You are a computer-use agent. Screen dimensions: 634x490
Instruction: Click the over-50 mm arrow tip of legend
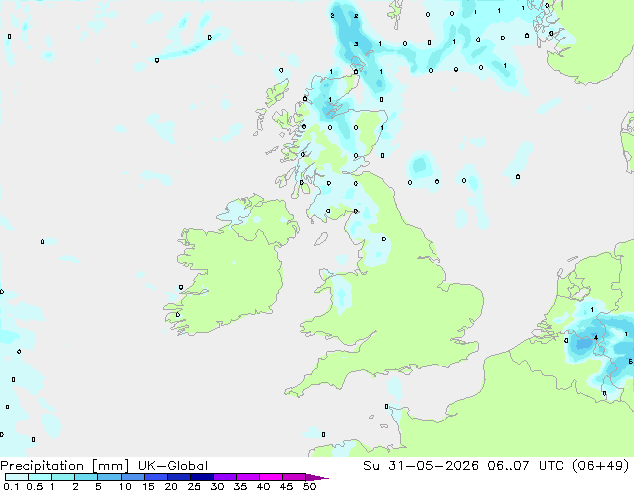[317, 477]
